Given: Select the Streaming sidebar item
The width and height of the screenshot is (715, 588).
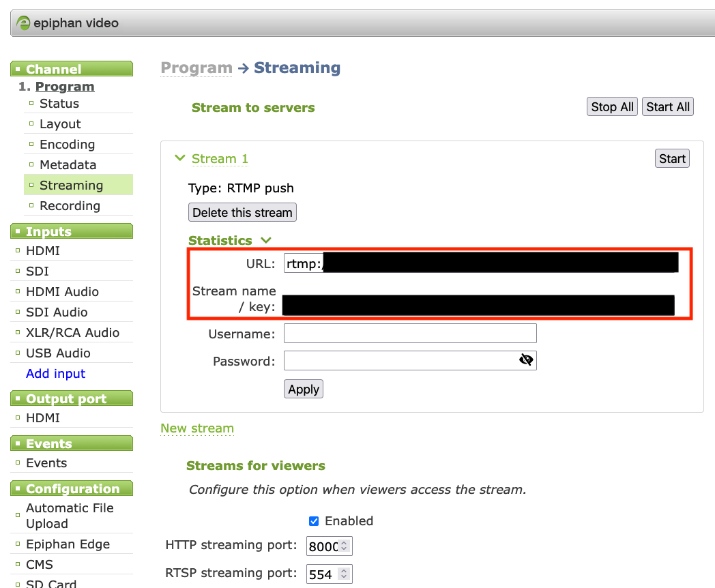Looking at the screenshot, I should pyautogui.click(x=78, y=185).
